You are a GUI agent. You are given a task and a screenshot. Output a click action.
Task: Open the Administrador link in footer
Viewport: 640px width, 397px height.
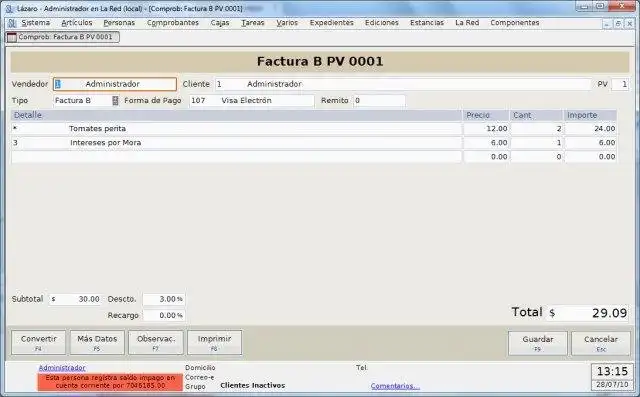click(x=62, y=368)
